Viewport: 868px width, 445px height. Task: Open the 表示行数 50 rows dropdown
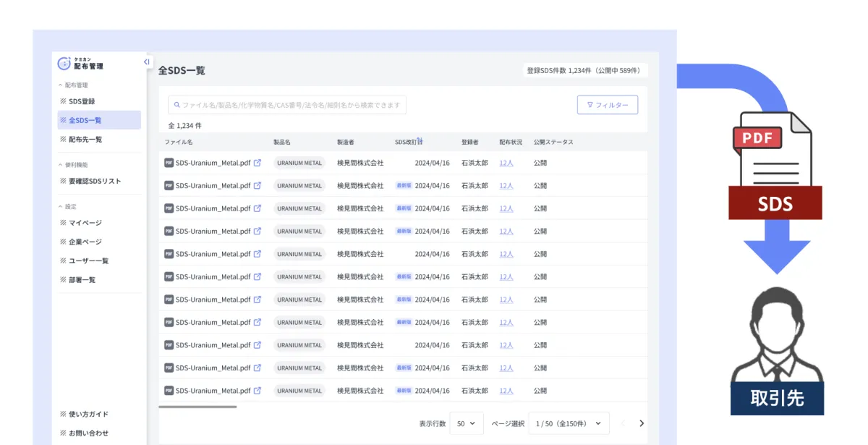[x=466, y=423]
